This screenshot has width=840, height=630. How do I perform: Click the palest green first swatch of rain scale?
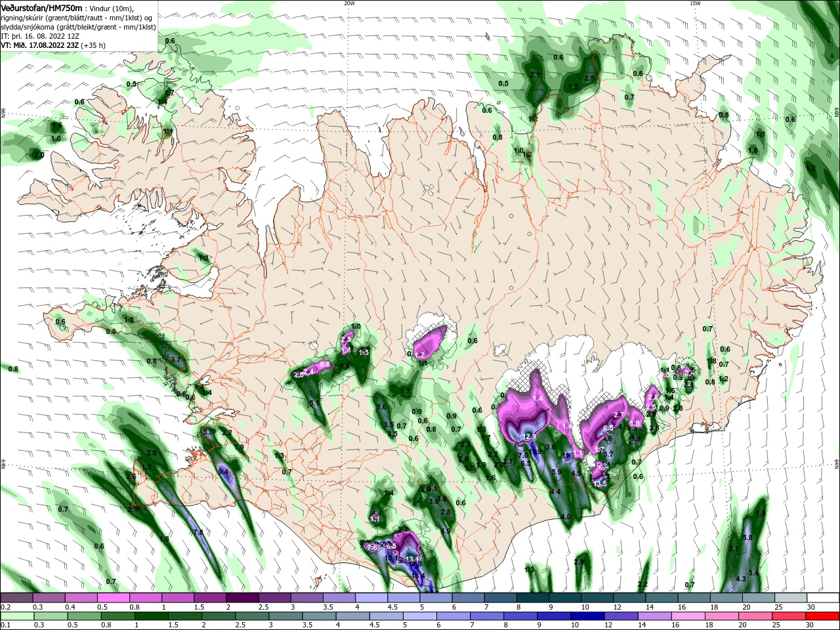[17, 616]
